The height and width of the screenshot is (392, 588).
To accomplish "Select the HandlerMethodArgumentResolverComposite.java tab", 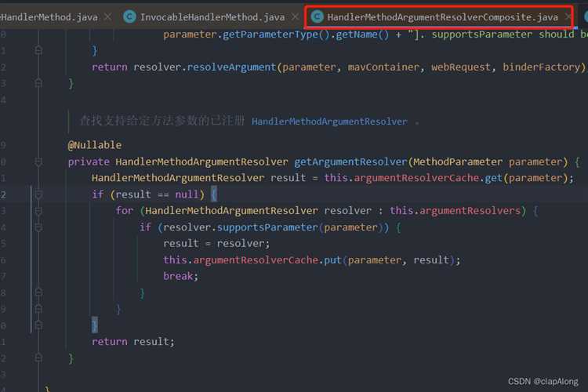I will (442, 17).
